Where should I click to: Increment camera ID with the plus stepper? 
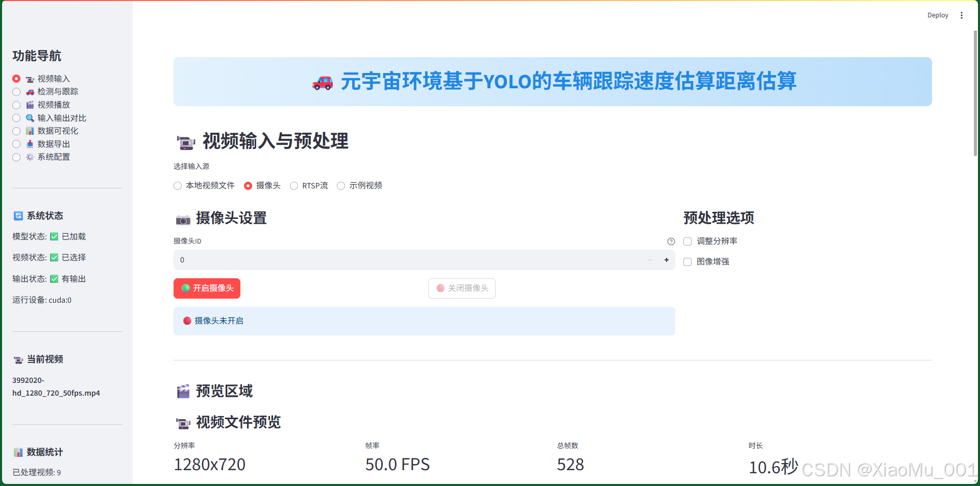click(x=666, y=260)
